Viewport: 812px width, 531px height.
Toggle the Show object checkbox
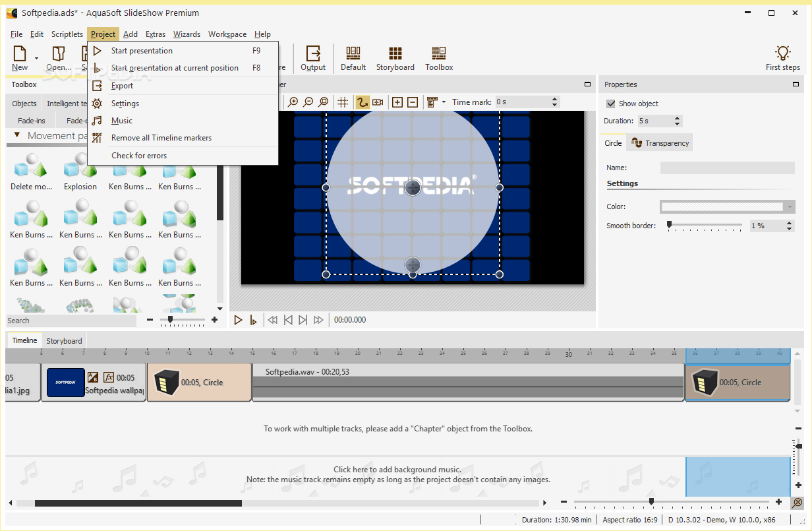pyautogui.click(x=611, y=104)
